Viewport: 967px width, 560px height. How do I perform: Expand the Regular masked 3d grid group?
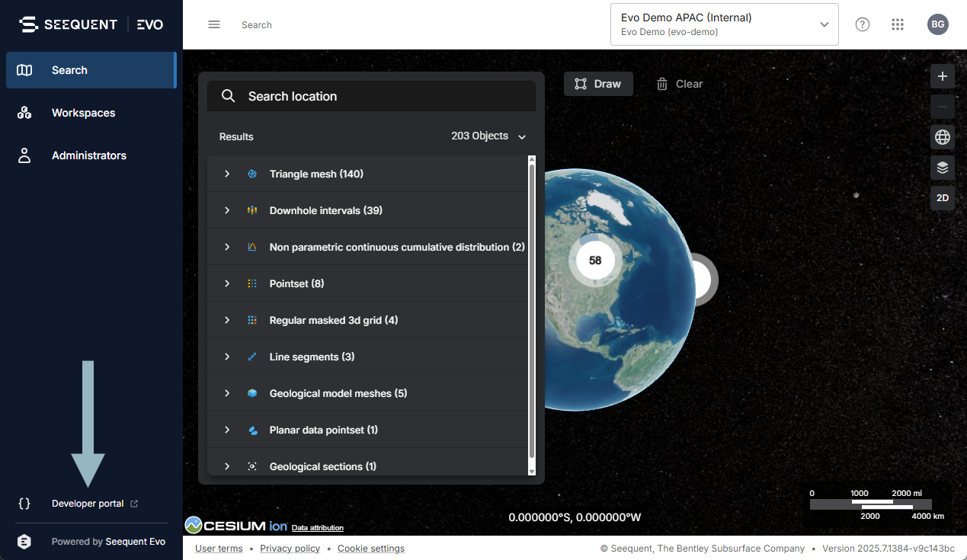pos(227,320)
